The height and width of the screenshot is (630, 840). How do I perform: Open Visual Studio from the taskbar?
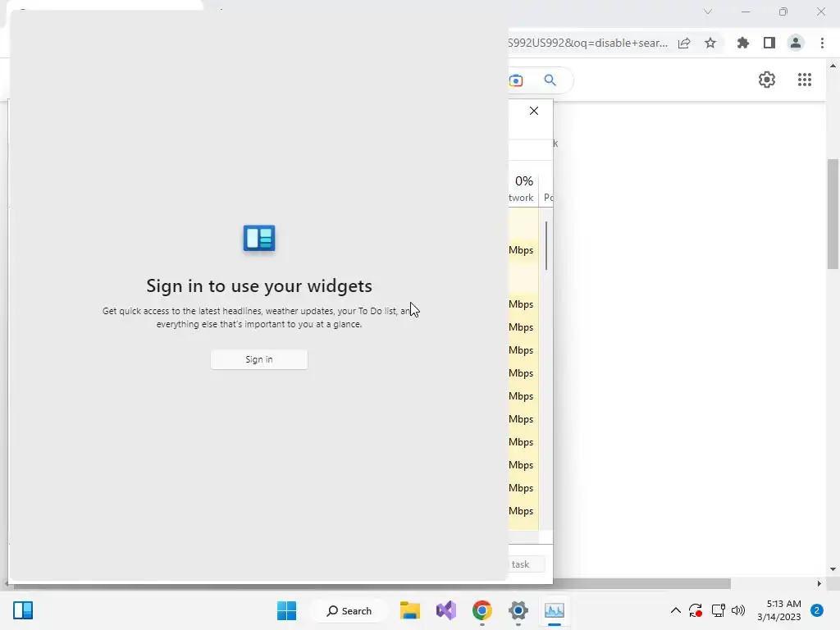click(x=445, y=610)
